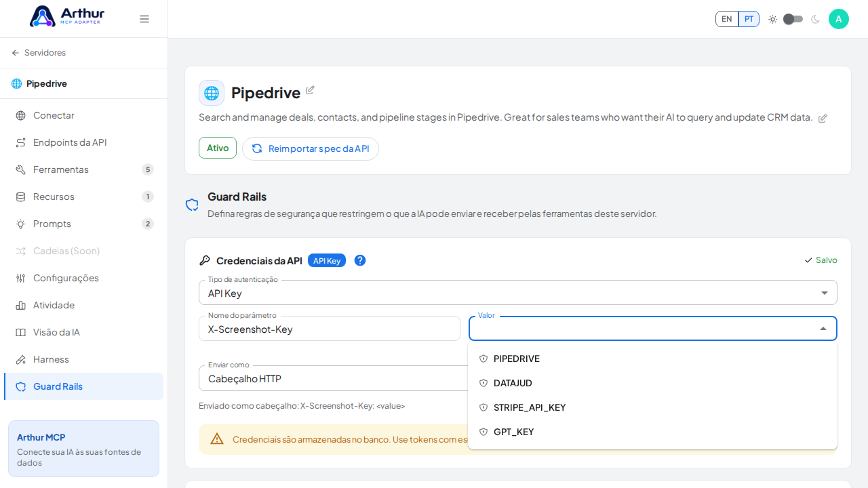Open the user avatar menu
The height and width of the screenshot is (488, 868).
(x=839, y=19)
